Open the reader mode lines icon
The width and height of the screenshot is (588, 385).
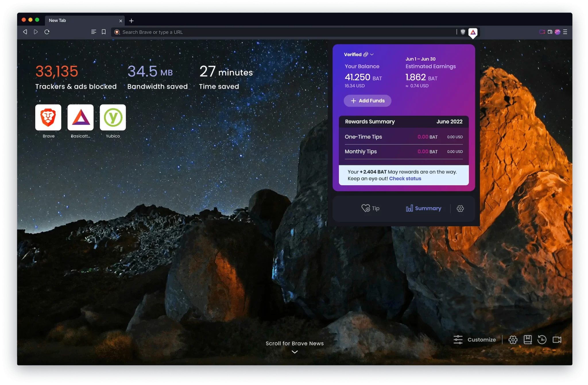pos(94,32)
